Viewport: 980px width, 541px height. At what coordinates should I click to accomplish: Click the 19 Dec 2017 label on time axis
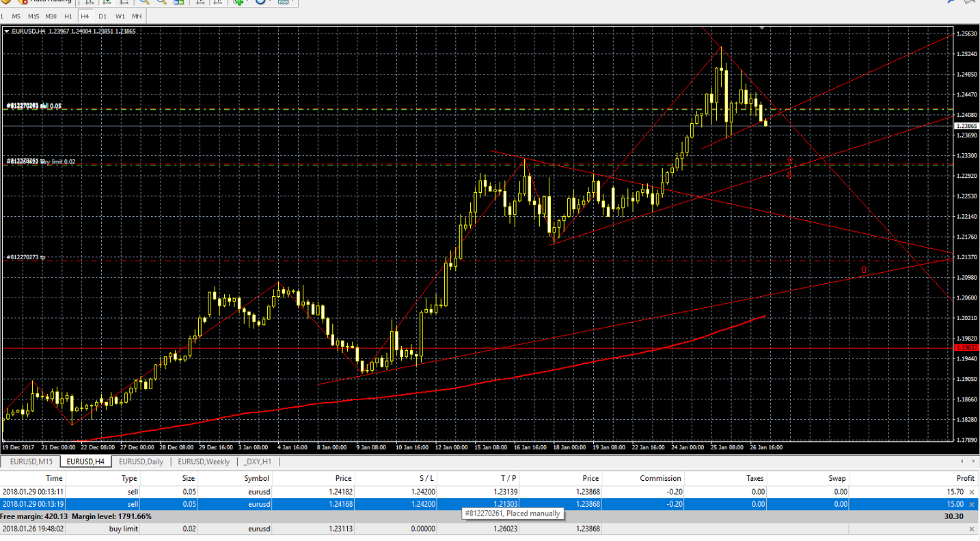tap(16, 447)
